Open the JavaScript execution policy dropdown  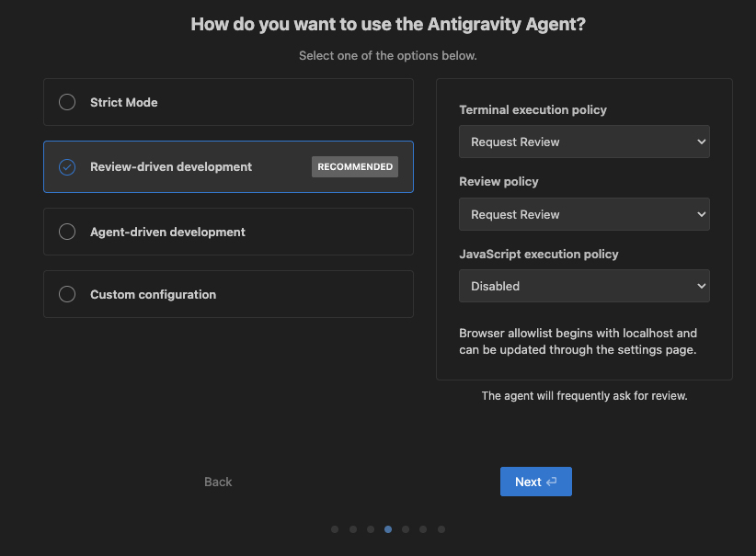click(x=584, y=286)
